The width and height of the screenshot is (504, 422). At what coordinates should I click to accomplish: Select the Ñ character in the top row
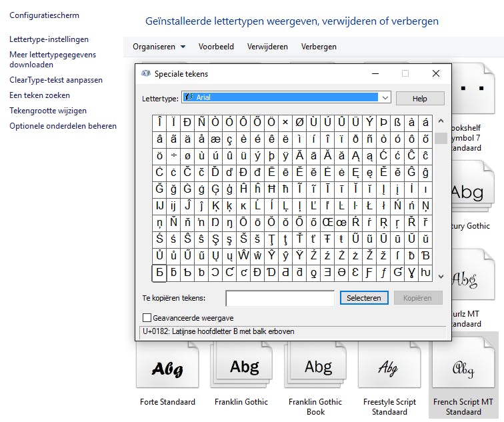(x=201, y=123)
